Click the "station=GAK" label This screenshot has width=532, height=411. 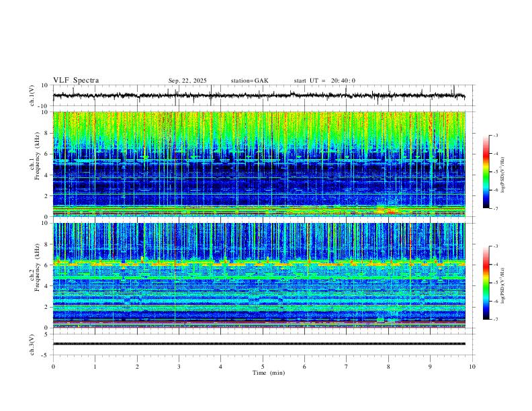point(250,81)
